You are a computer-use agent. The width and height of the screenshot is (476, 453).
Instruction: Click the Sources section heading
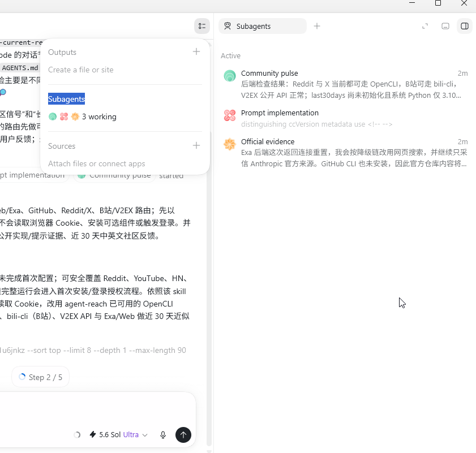pyautogui.click(x=62, y=146)
